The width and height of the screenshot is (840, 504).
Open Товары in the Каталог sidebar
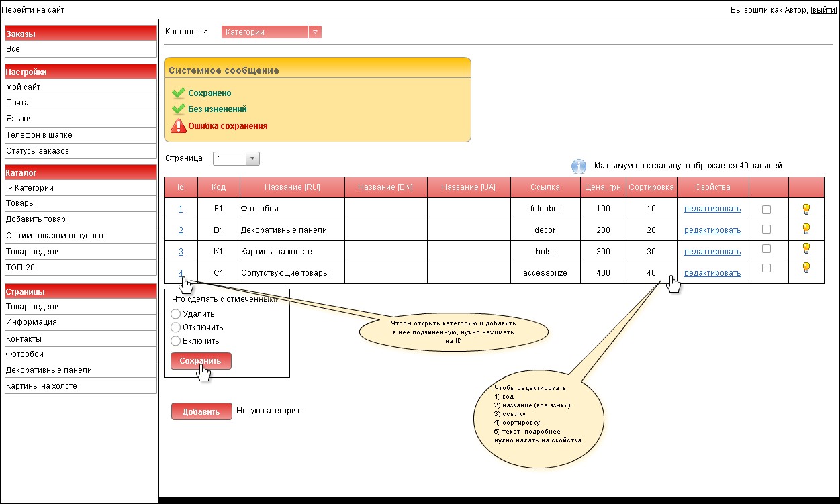coord(81,203)
